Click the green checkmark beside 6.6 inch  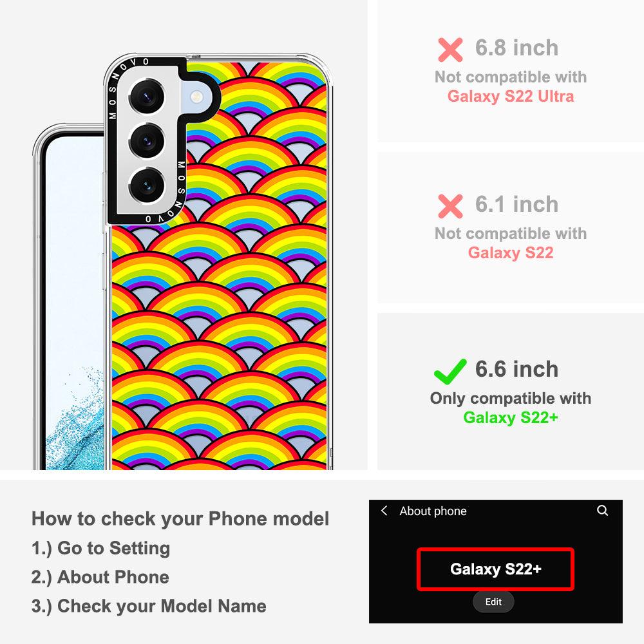450,372
